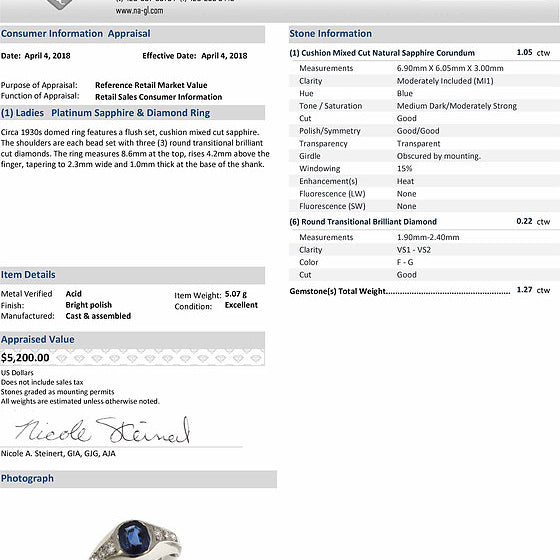
Task: Select '1.90mm-2.40mm' diamond measurement
Action: pyautogui.click(x=428, y=237)
